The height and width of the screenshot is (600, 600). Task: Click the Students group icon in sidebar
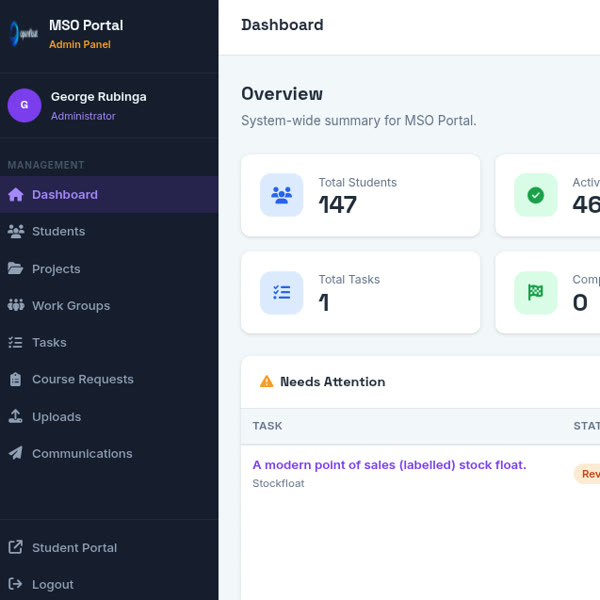16,232
